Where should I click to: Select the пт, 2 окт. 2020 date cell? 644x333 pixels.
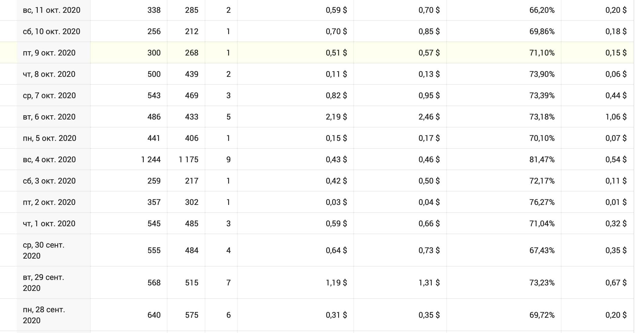49,202
